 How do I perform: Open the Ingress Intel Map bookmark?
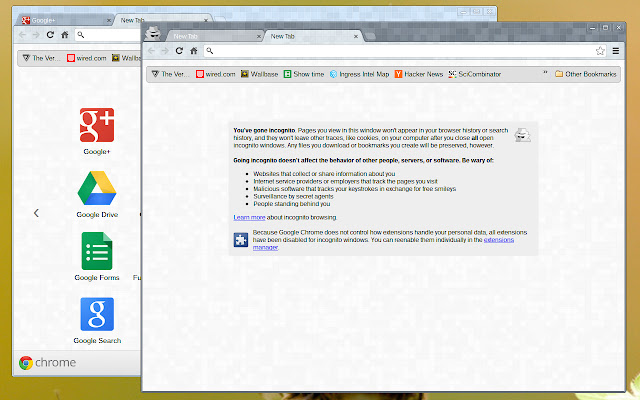point(359,74)
